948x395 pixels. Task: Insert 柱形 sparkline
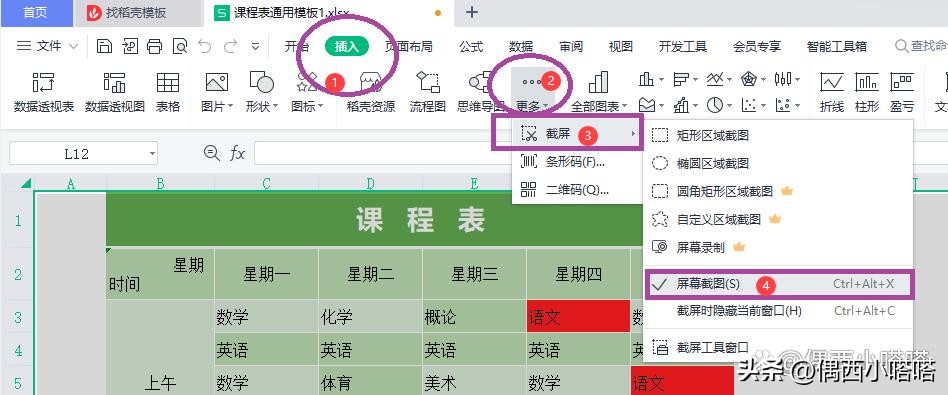click(x=867, y=93)
